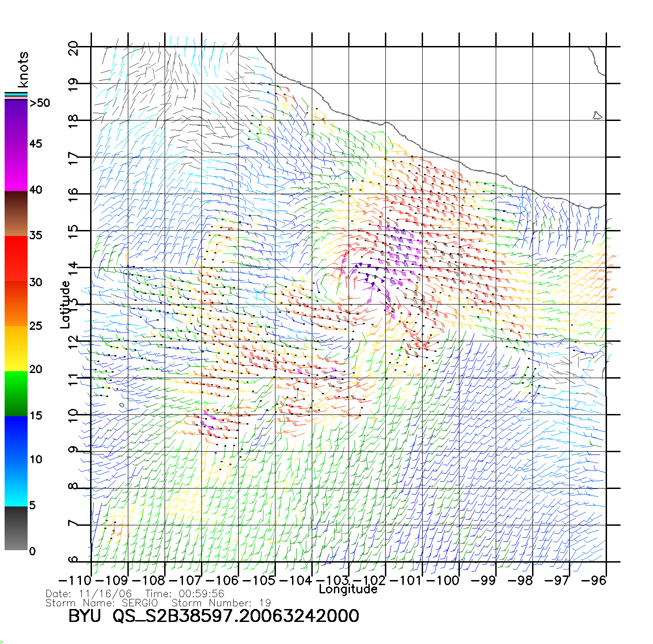Click the -110 longitude tick label
The width and height of the screenshot is (653, 644).
pyautogui.click(x=75, y=581)
